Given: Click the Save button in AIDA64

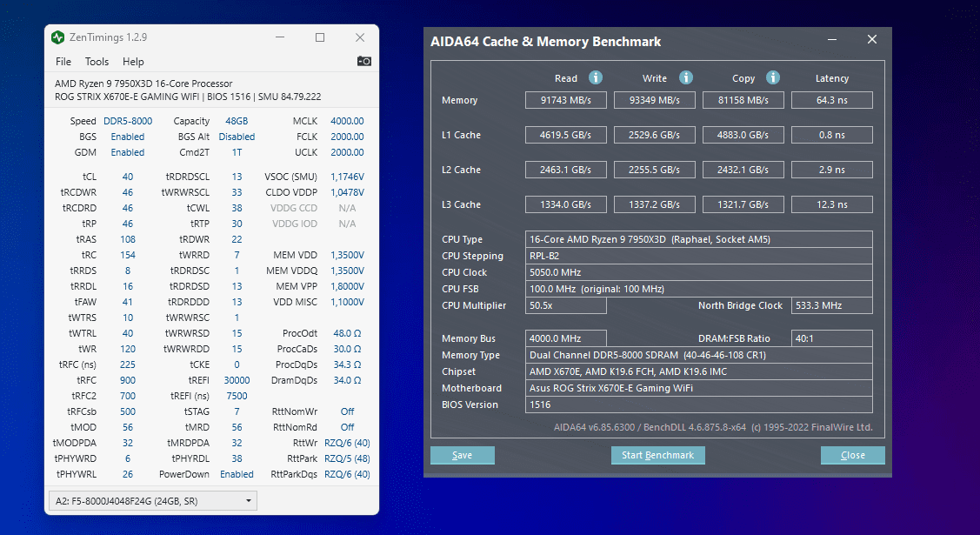Looking at the screenshot, I should click(463, 455).
